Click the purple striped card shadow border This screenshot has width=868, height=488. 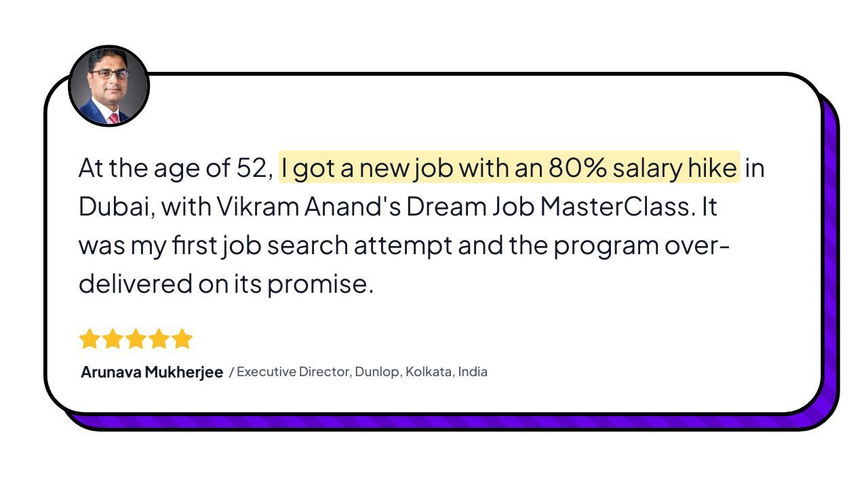829,271
